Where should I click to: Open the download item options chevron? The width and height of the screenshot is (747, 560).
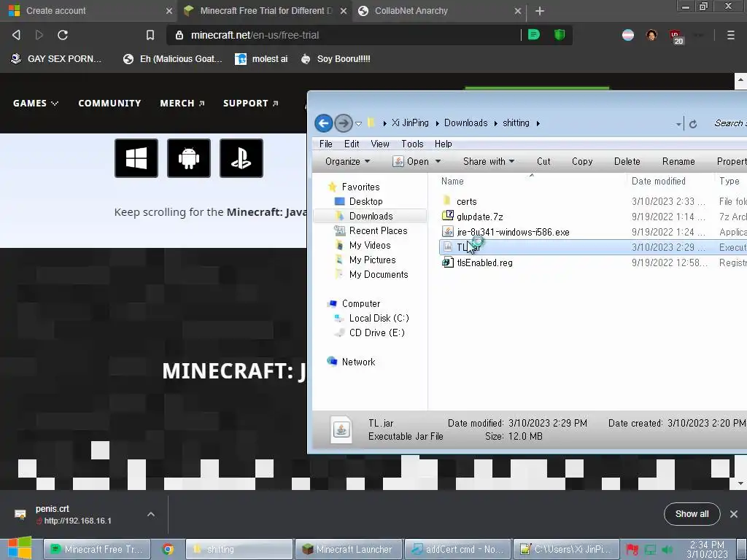coord(151,514)
